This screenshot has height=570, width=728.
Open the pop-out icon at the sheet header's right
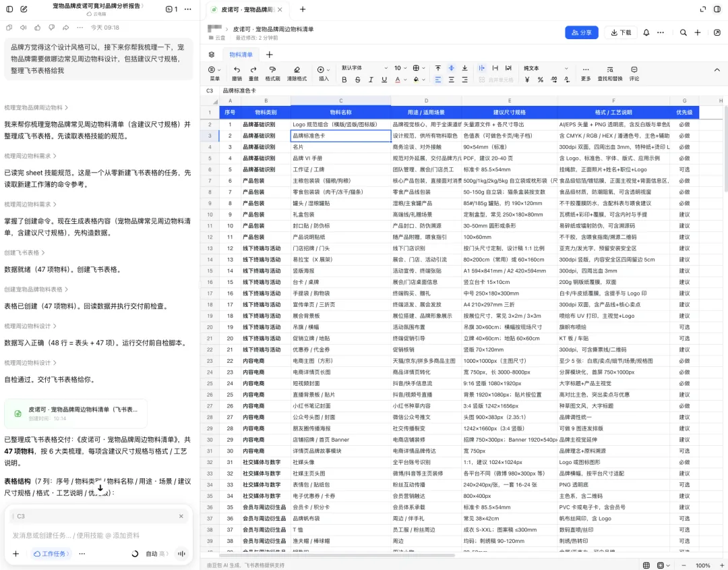717,32
